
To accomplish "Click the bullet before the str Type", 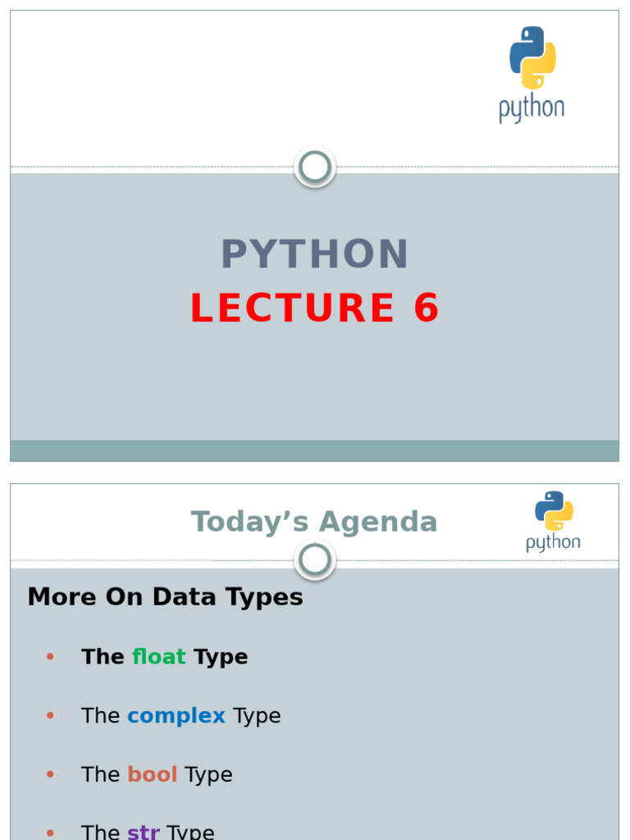I will tap(50, 832).
